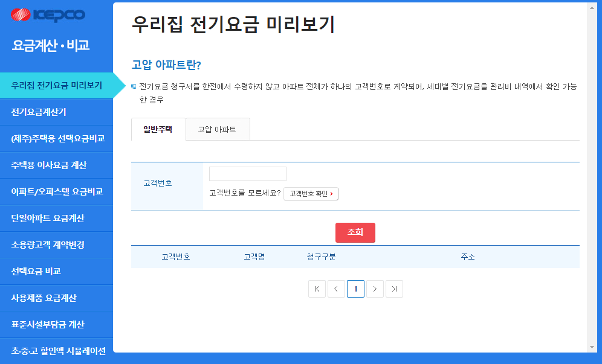Click the 고객번호 확인 button
Screen dimensions: 602x364
click(x=311, y=194)
